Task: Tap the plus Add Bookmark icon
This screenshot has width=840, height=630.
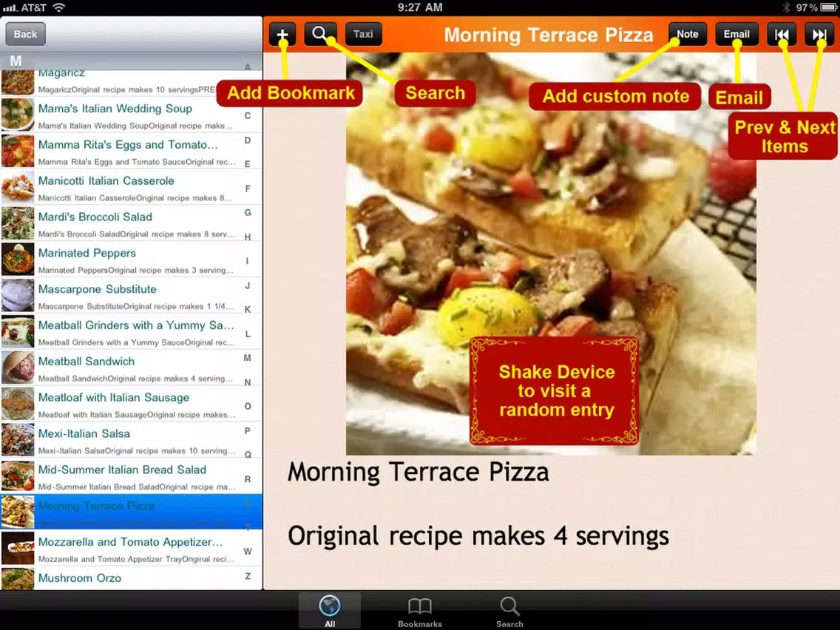Action: (282, 35)
